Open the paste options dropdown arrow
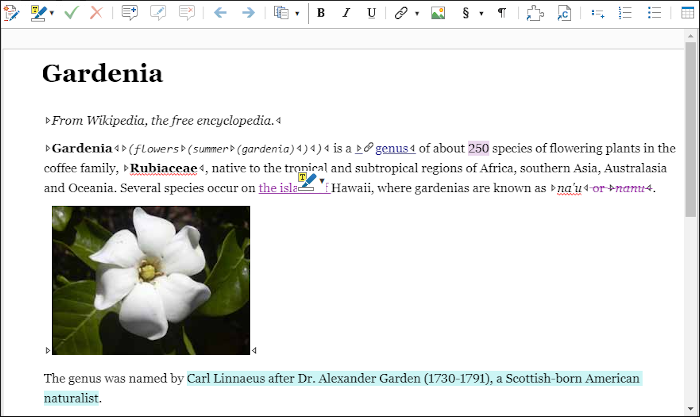This screenshot has width=700, height=417. pos(297,14)
